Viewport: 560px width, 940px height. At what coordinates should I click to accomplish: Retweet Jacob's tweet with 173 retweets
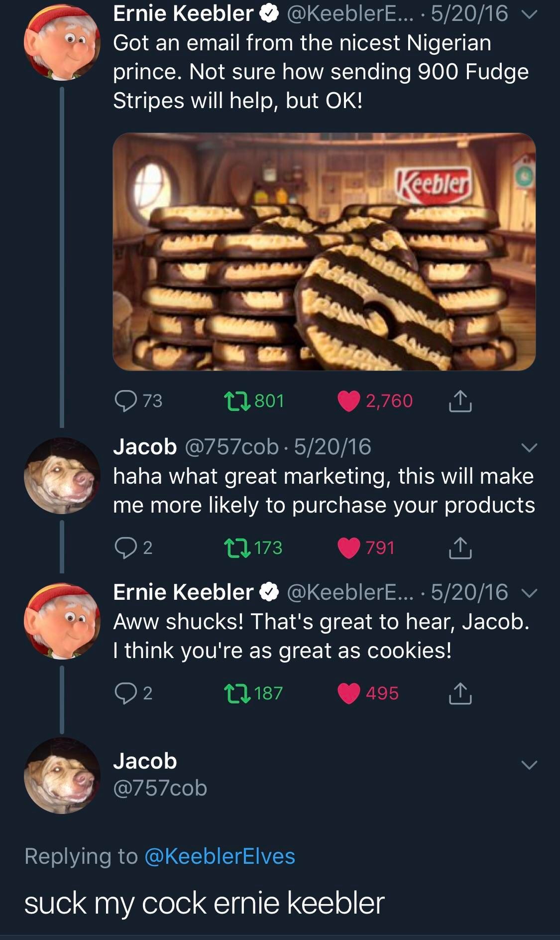238,547
